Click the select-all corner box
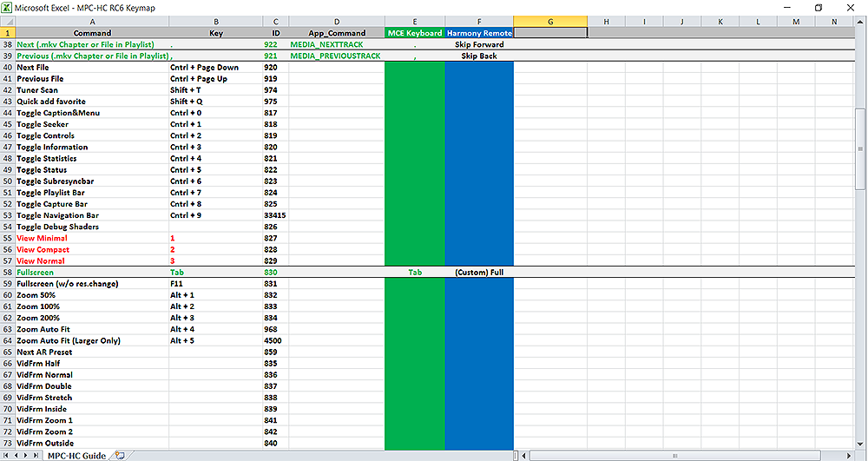The width and height of the screenshot is (868, 461). [7, 22]
